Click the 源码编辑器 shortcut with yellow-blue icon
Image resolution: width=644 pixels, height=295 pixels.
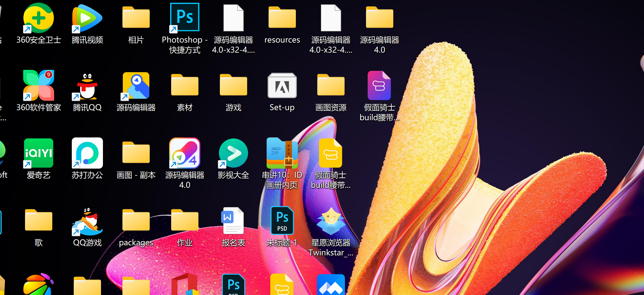pyautogui.click(x=136, y=86)
